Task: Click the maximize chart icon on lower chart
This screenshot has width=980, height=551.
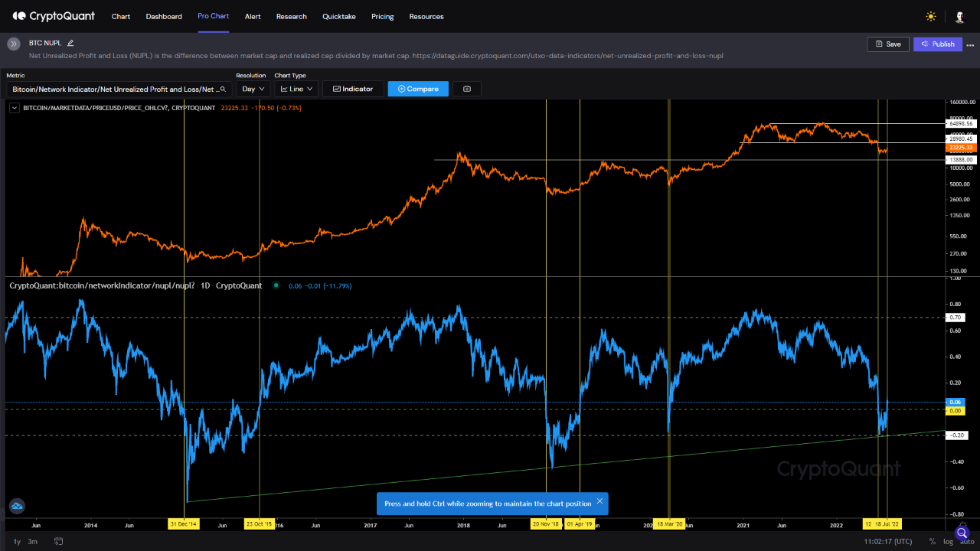Action: tap(17, 506)
